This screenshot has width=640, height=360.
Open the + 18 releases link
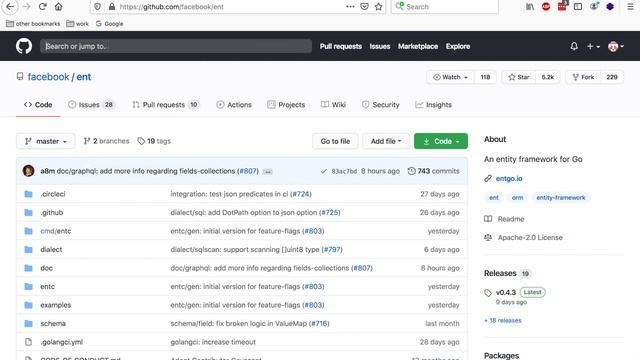click(x=502, y=320)
